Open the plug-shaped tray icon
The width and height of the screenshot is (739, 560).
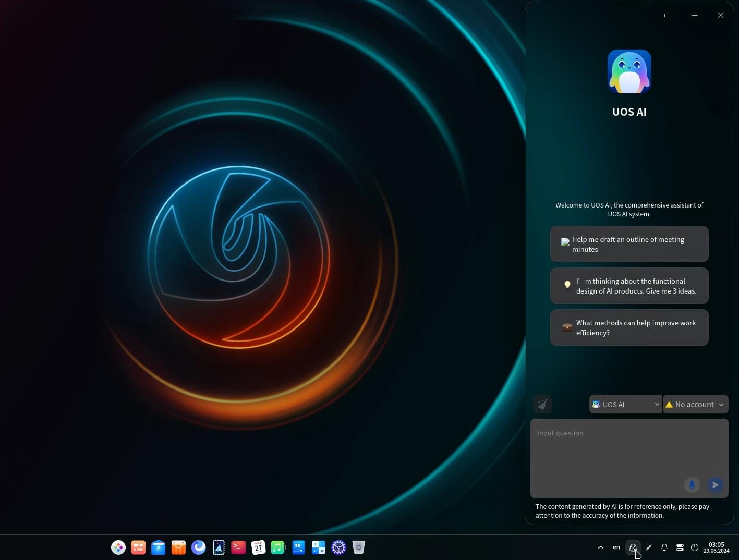649,547
